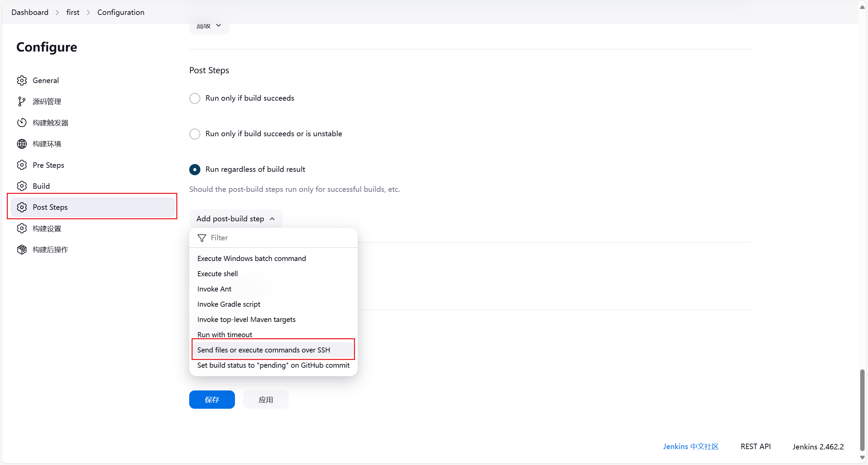The height and width of the screenshot is (465, 868).
Task: Click the Pre Steps gear icon
Action: click(x=22, y=165)
